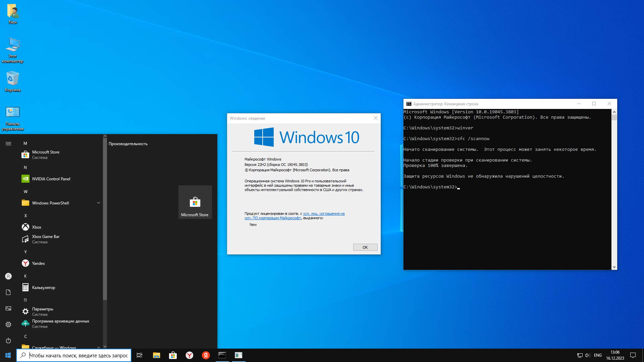Click the Start menu app list scrollbar
Screen dimensions: 644x362
105,218
